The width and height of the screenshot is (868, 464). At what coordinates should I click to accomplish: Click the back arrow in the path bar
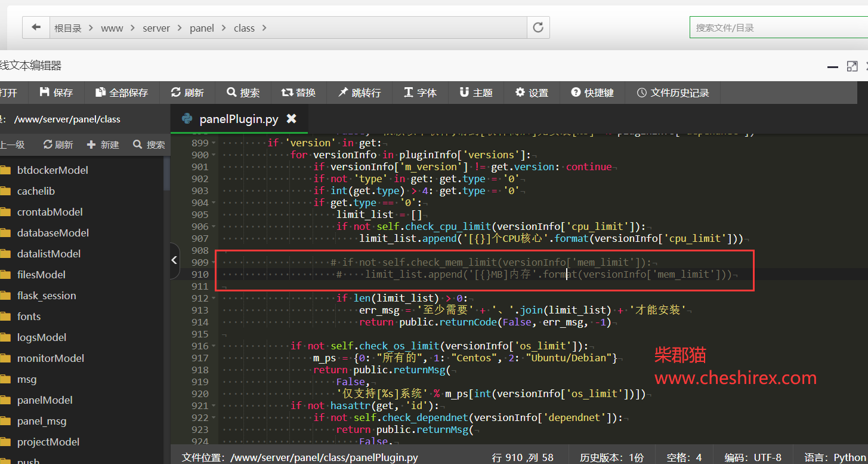click(x=36, y=27)
